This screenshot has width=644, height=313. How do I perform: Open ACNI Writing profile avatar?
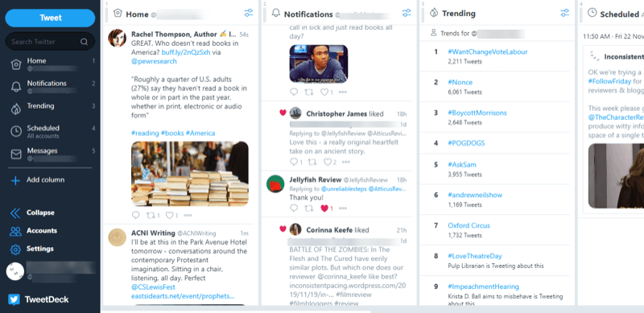[117, 237]
